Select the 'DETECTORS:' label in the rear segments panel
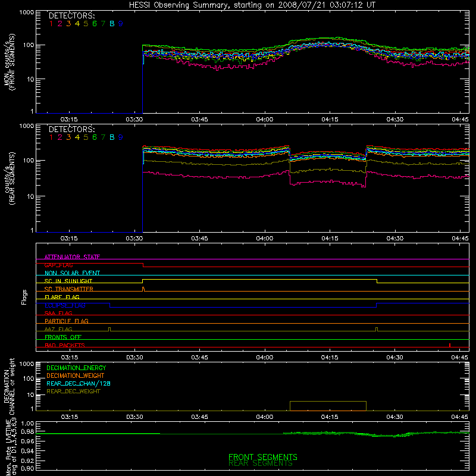The image size is (476, 476). click(x=71, y=129)
